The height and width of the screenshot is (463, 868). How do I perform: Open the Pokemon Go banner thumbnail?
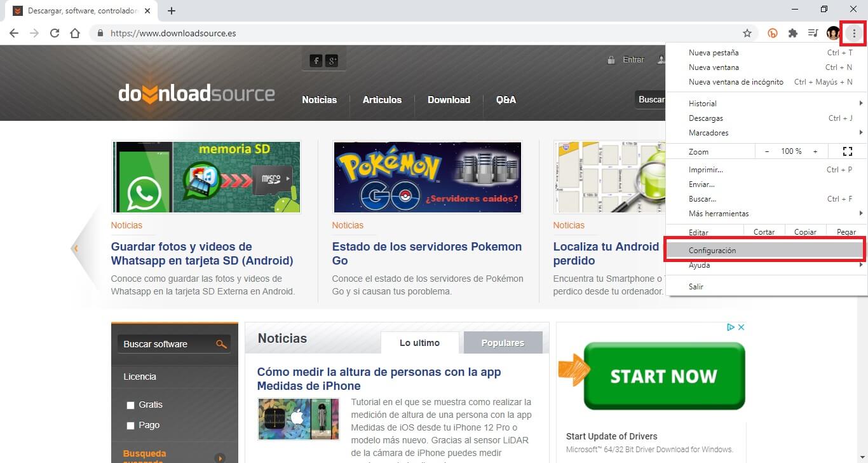point(427,177)
